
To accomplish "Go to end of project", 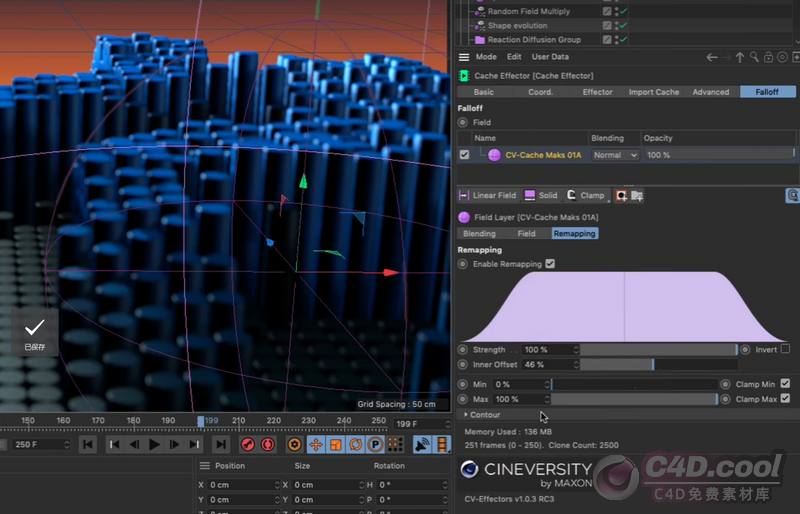I will (x=220, y=445).
